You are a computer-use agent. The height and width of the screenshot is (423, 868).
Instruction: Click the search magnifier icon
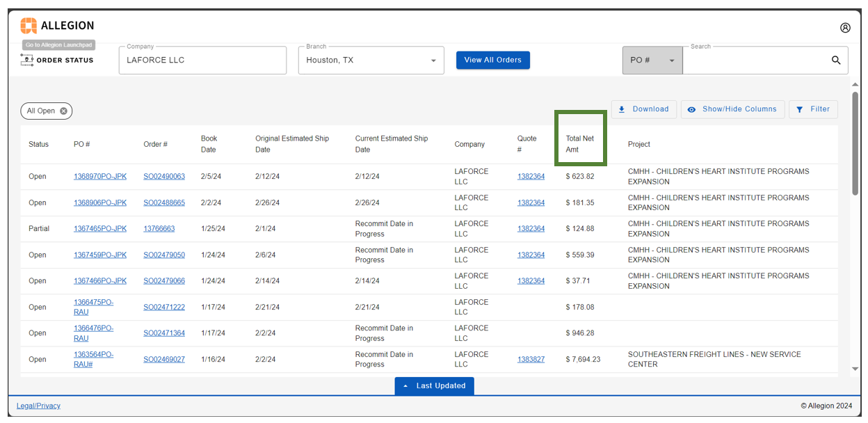836,61
